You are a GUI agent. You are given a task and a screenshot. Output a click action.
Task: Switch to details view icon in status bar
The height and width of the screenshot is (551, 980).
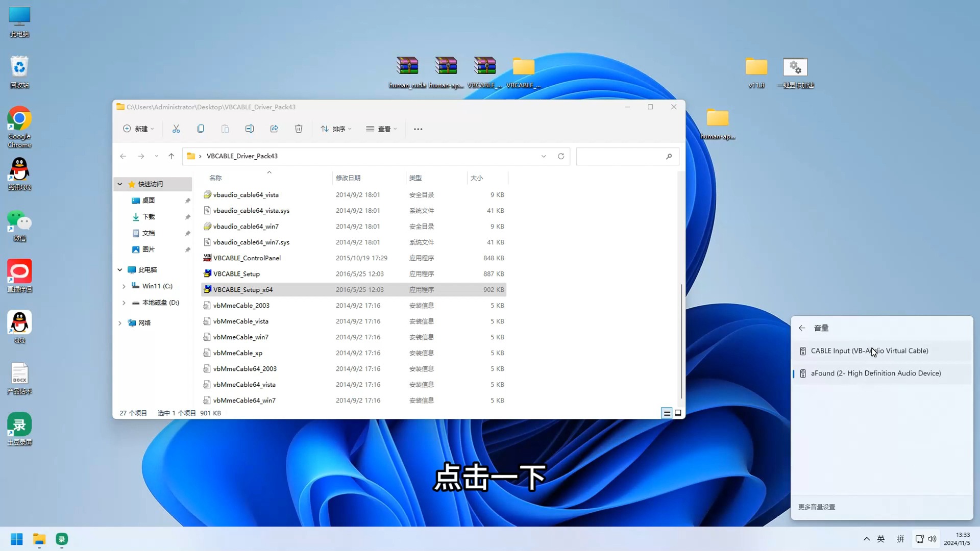tap(667, 413)
